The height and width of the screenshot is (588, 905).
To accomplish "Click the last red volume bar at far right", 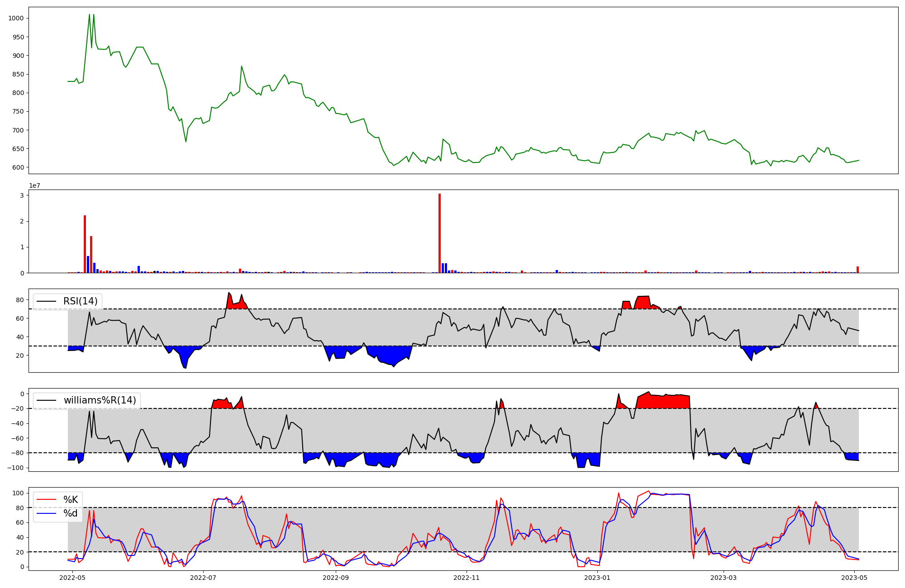I will pos(857,270).
